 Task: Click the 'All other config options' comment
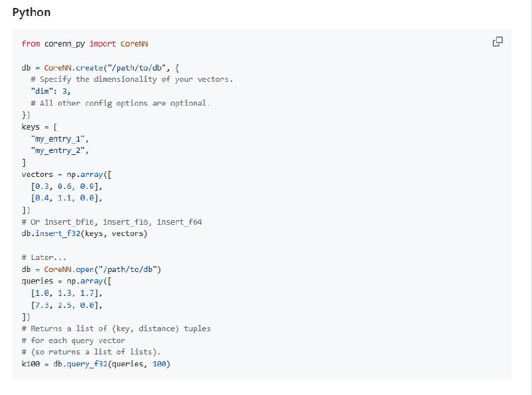click(x=120, y=103)
